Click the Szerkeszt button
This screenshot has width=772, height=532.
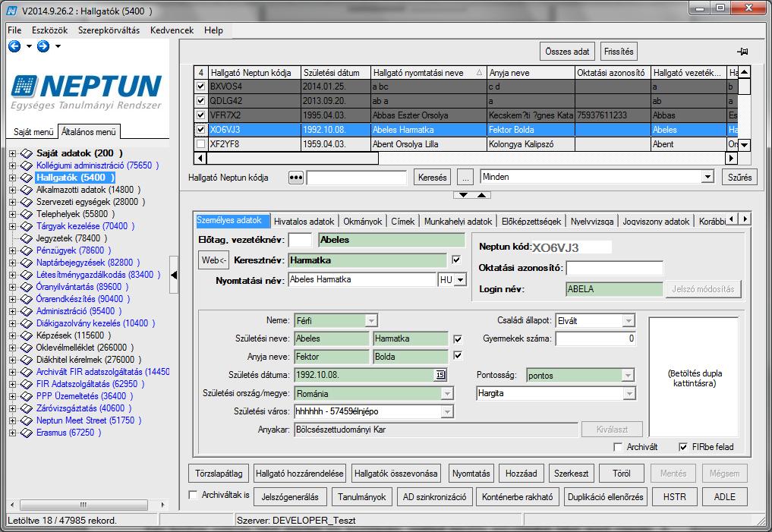coord(571,474)
